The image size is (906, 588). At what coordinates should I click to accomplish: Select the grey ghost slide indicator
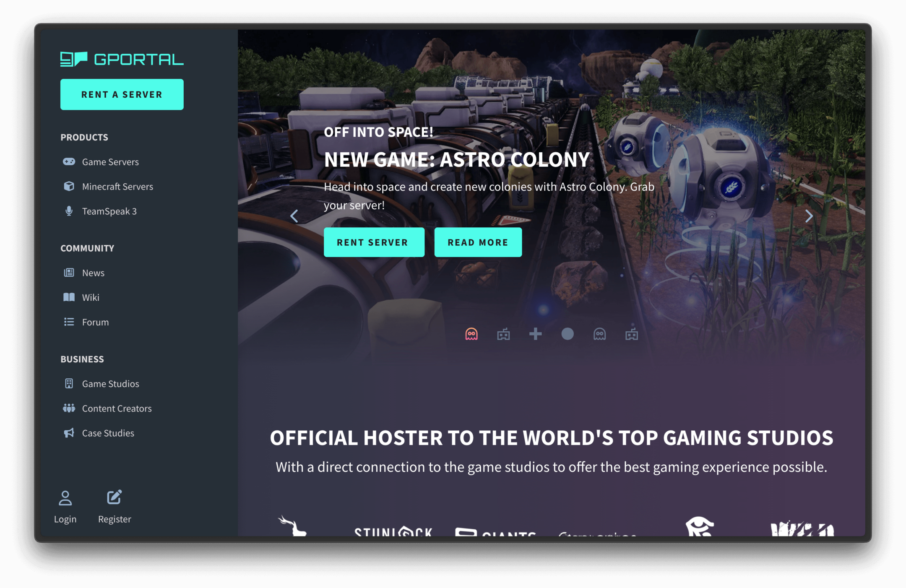point(599,334)
